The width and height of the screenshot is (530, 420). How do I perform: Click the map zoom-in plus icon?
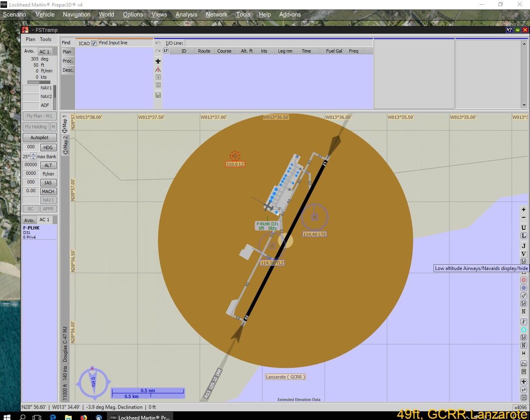point(524,210)
